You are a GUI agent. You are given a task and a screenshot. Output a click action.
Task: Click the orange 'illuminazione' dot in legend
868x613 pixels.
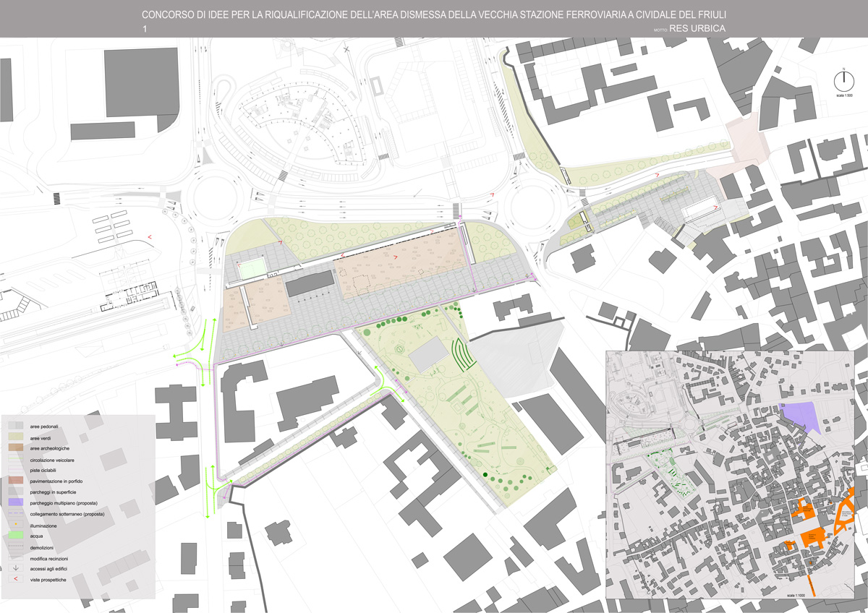(16, 526)
